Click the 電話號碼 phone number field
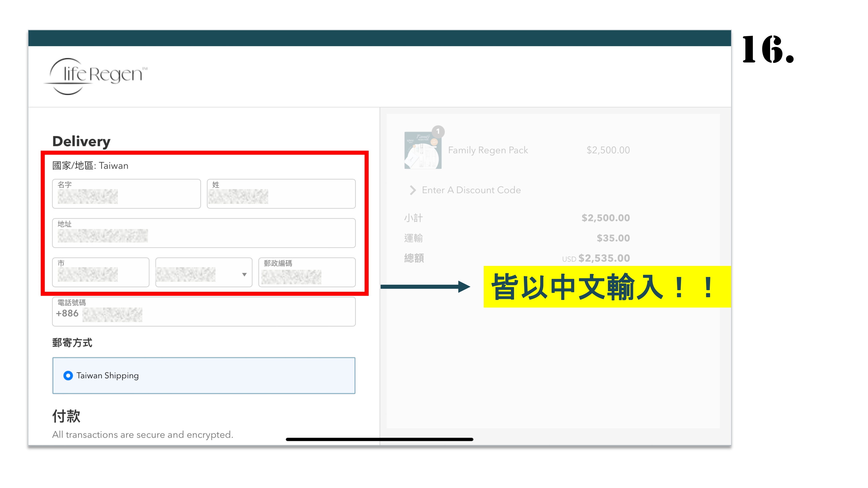 pos(204,311)
